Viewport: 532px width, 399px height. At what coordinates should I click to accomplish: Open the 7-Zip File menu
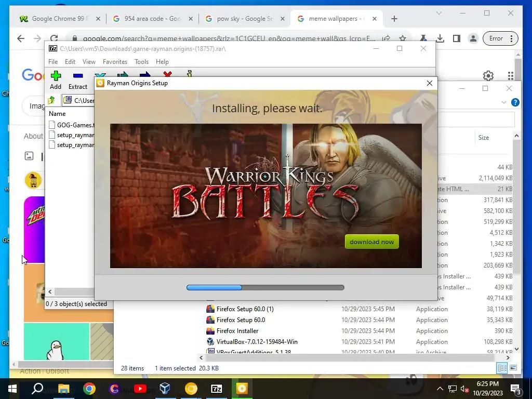(53, 62)
